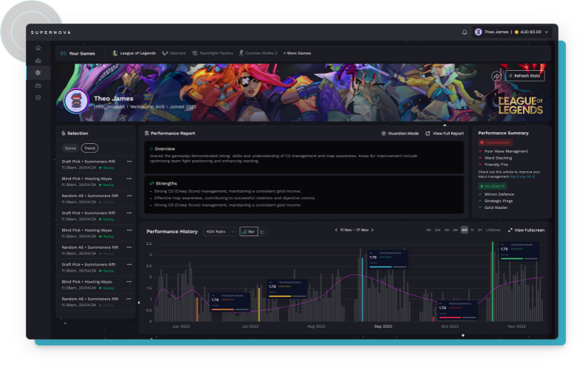588x372 pixels.
Task: Open View Fullscreen for chart
Action: click(526, 230)
